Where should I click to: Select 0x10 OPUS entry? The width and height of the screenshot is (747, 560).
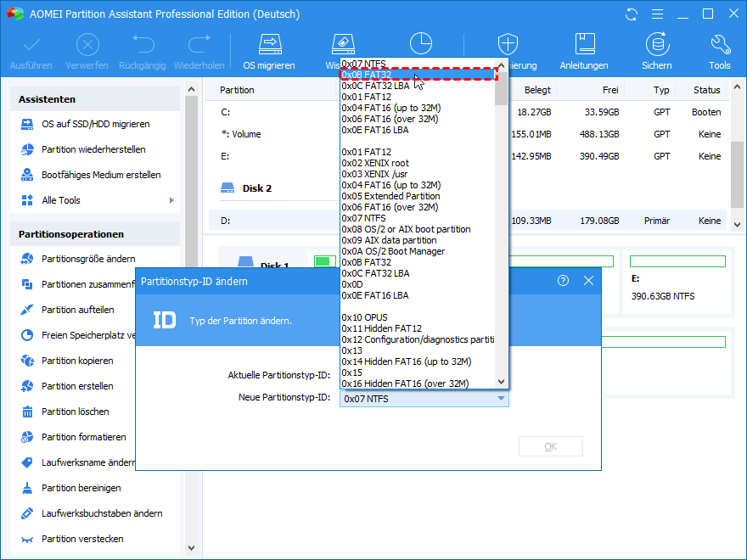tap(418, 317)
